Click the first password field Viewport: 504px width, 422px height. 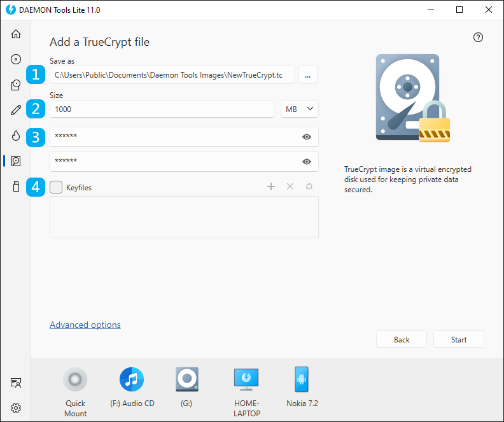pos(184,137)
